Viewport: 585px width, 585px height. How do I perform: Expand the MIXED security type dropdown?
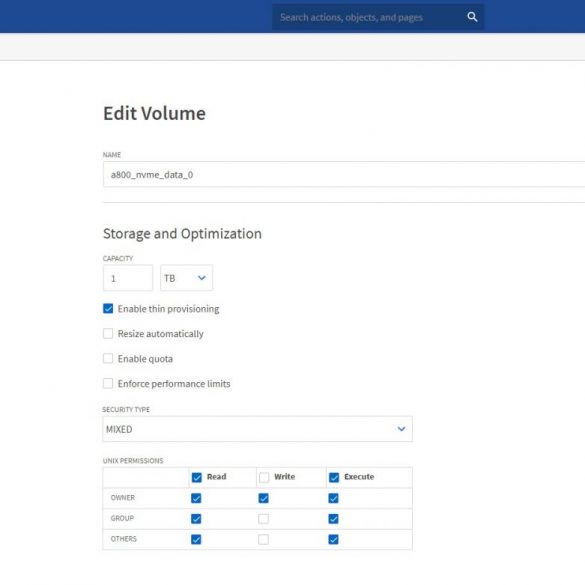point(257,429)
